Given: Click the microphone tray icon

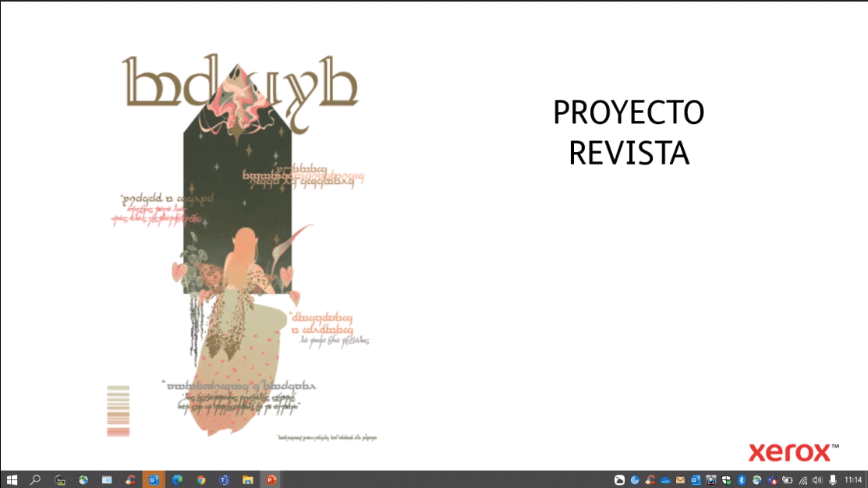Looking at the screenshot, I should click(833, 479).
